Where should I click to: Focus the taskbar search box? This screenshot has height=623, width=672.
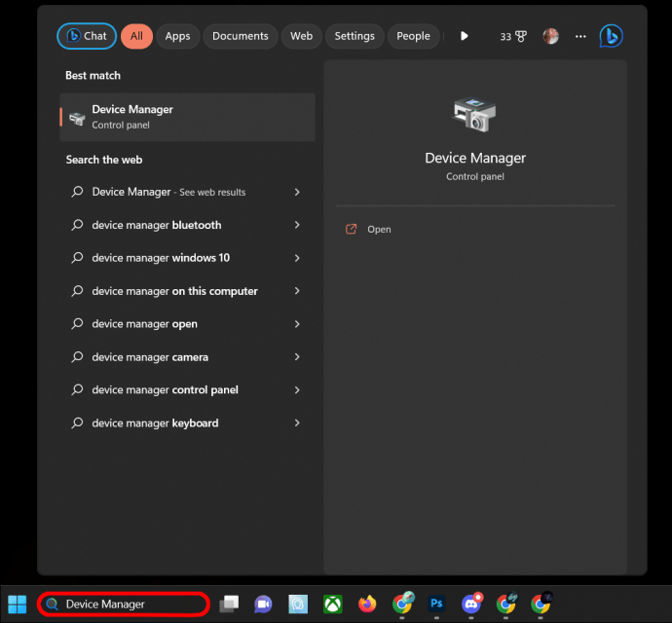pyautogui.click(x=124, y=605)
